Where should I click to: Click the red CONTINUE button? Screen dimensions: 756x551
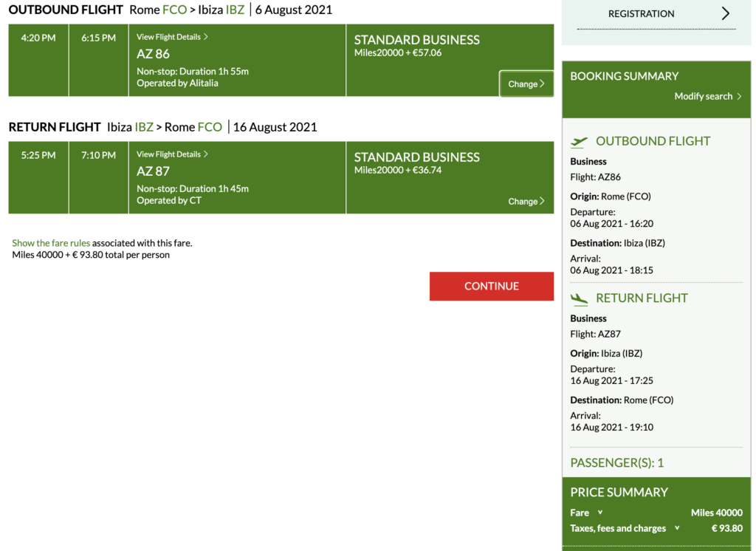point(491,287)
